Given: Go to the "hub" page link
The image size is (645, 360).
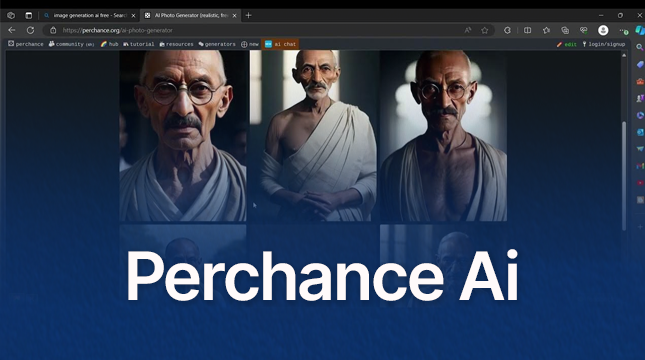Looking at the screenshot, I should coord(109,44).
